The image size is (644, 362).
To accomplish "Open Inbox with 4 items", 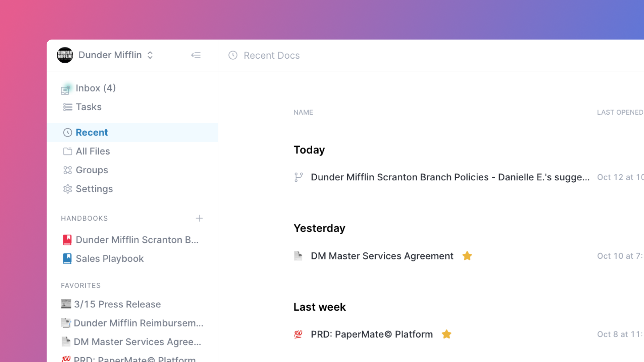I will [96, 88].
